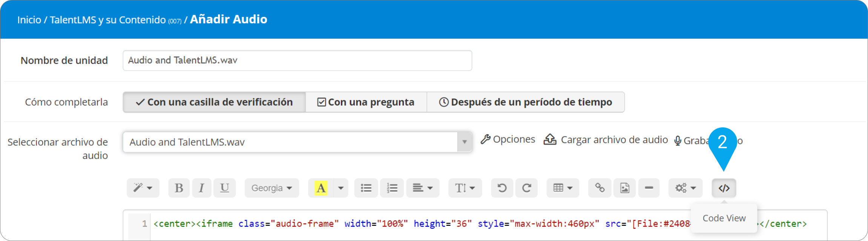Redo the last edit
This screenshot has height=241, width=868.
[x=527, y=188]
